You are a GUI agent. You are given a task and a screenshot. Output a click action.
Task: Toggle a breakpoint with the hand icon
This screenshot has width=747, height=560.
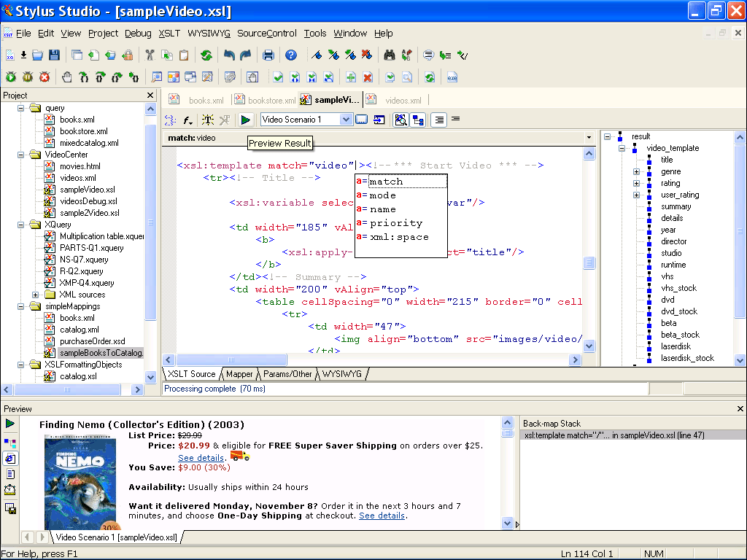point(66,77)
